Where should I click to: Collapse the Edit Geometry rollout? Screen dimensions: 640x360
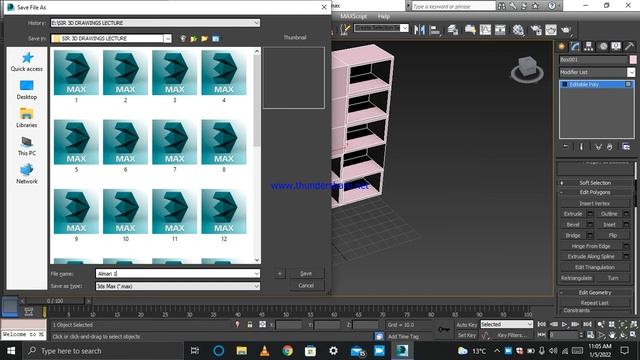click(595, 292)
